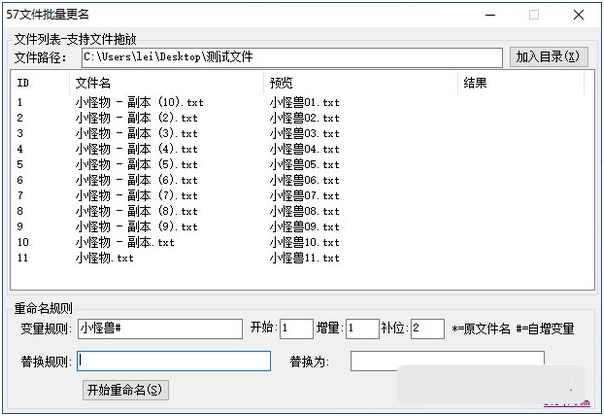Click the 增量 number field
Viewport: 604px width, 416px height.
[x=361, y=329]
